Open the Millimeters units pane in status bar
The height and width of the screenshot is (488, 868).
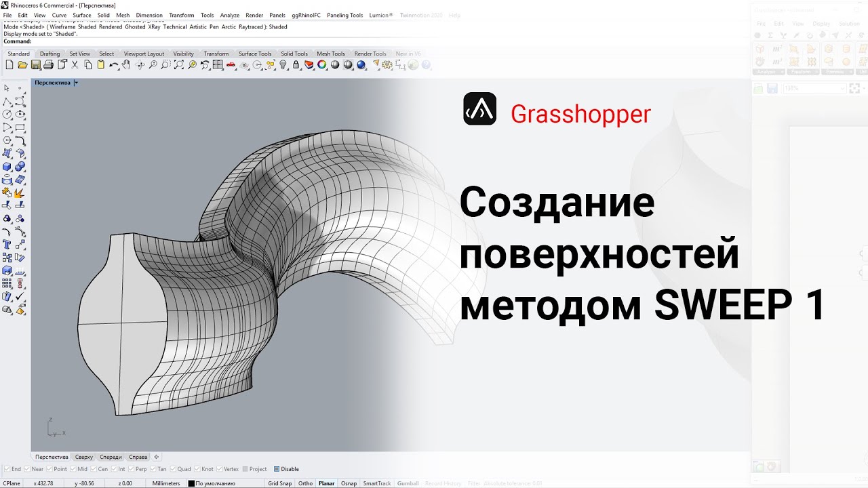166,483
